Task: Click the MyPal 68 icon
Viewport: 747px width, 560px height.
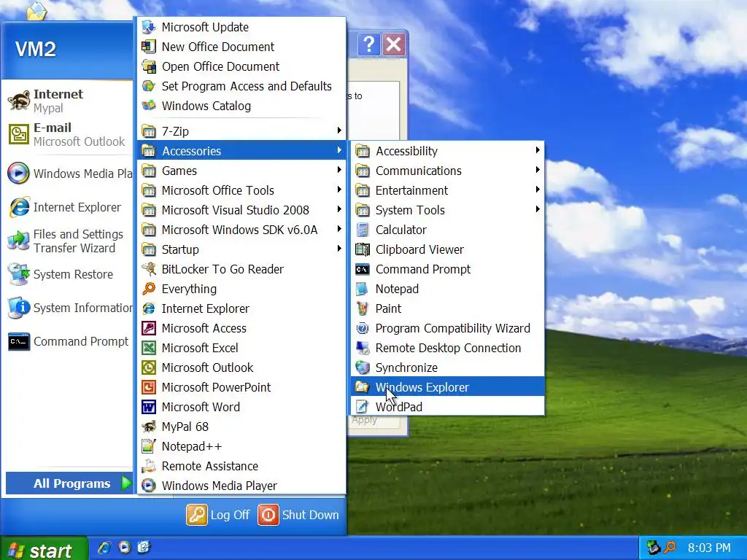Action: coord(149,427)
